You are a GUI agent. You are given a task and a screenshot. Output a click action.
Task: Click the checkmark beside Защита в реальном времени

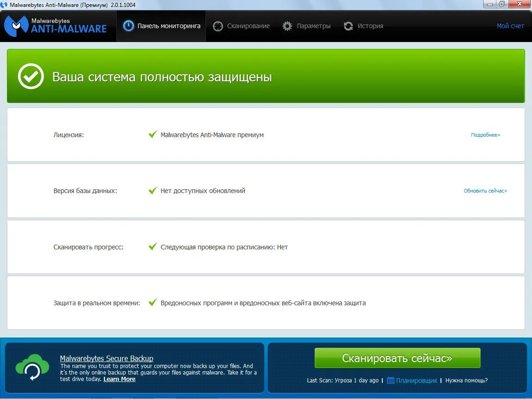point(153,302)
